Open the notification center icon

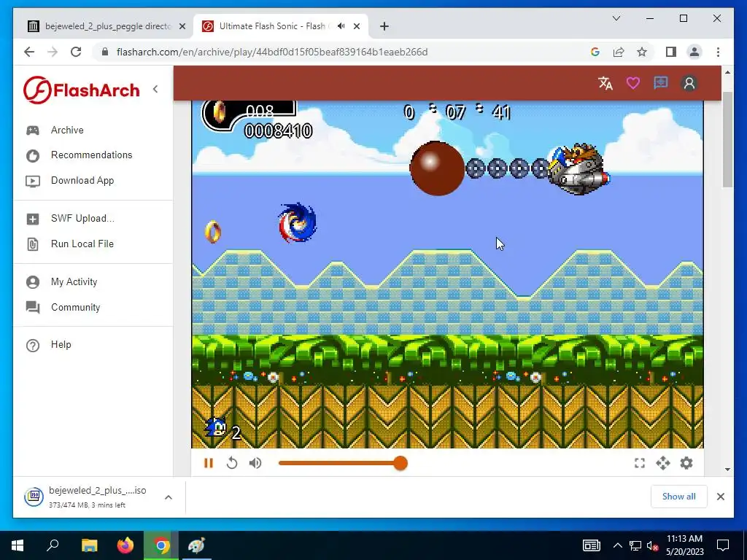tap(723, 545)
